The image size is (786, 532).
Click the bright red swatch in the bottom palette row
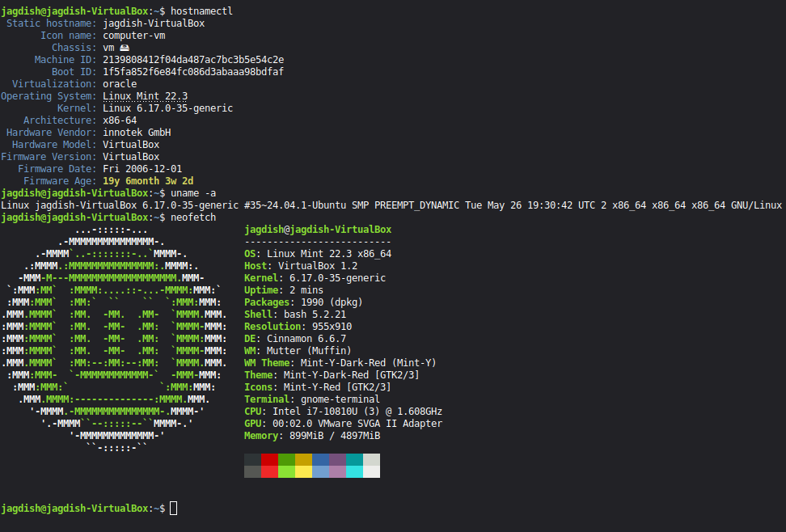click(x=270, y=472)
